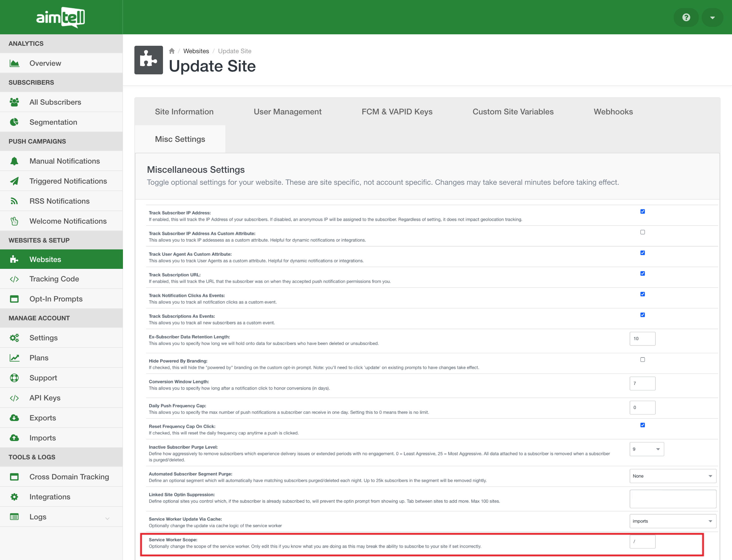Screen dimensions: 732x560
Task: Click the home icon in breadcrumb
Action: pos(172,51)
